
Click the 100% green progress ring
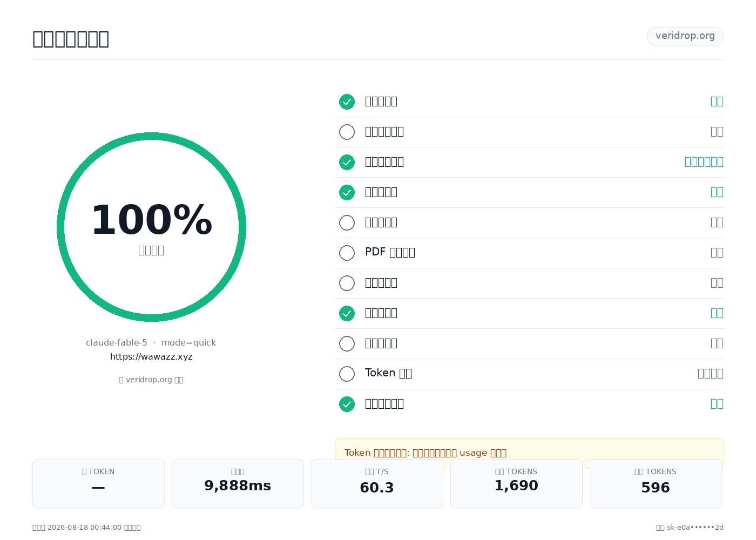pos(151,227)
